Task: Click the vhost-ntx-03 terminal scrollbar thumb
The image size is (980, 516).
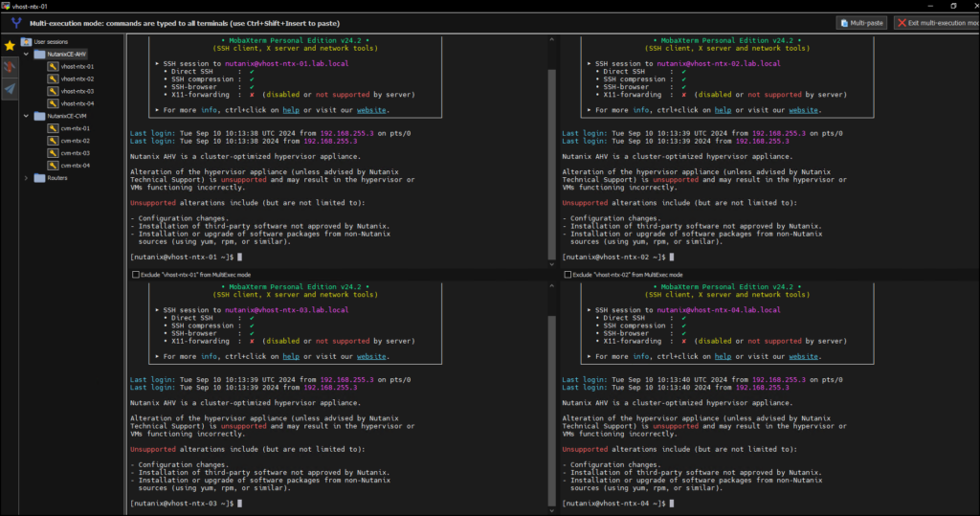Action: click(x=551, y=411)
